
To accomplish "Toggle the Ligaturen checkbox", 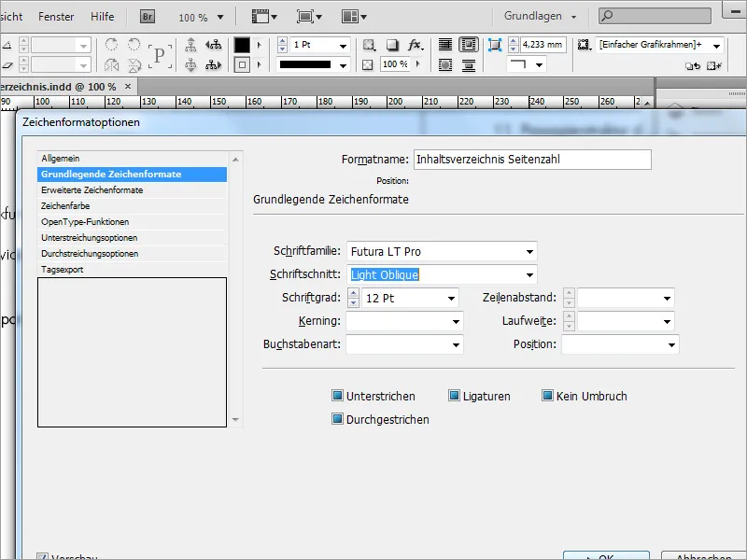I will (454, 395).
